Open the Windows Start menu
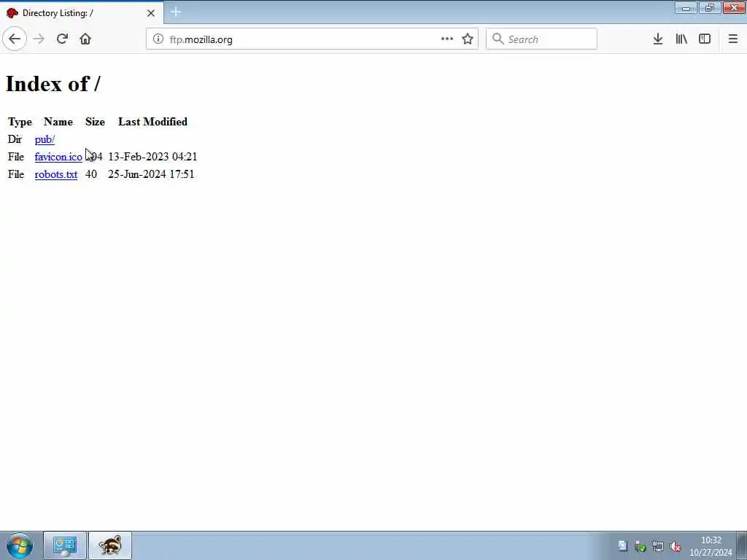This screenshot has width=747, height=560. coord(20,545)
